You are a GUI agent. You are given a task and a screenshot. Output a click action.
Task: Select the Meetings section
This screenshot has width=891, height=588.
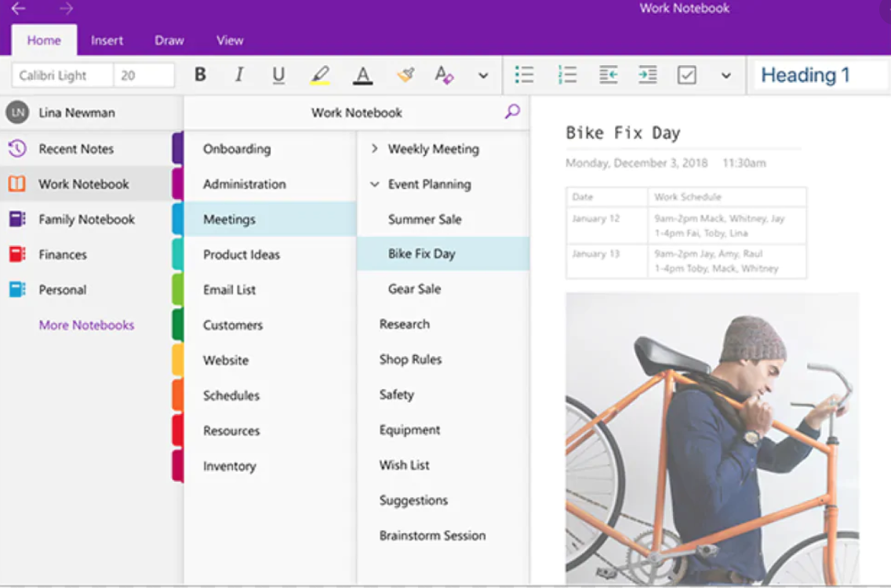[x=271, y=219]
